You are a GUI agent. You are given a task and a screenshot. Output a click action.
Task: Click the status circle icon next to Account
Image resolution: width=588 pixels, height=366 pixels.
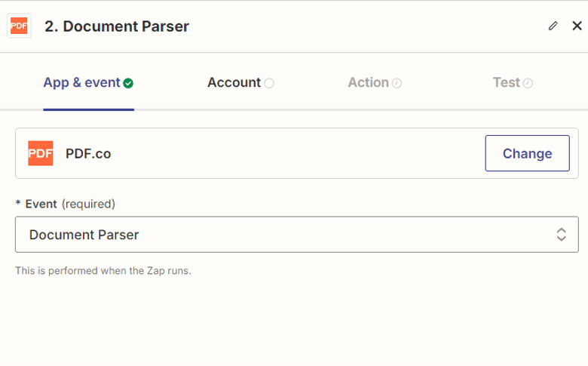(269, 83)
